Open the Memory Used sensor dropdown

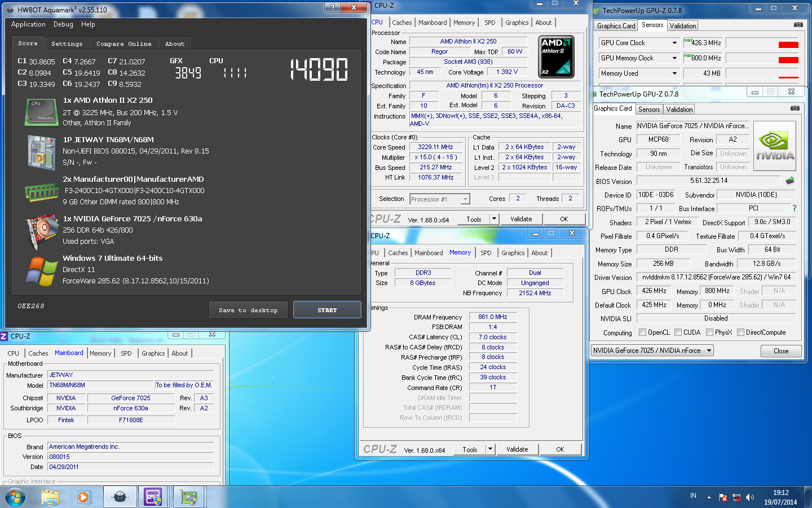[674, 73]
